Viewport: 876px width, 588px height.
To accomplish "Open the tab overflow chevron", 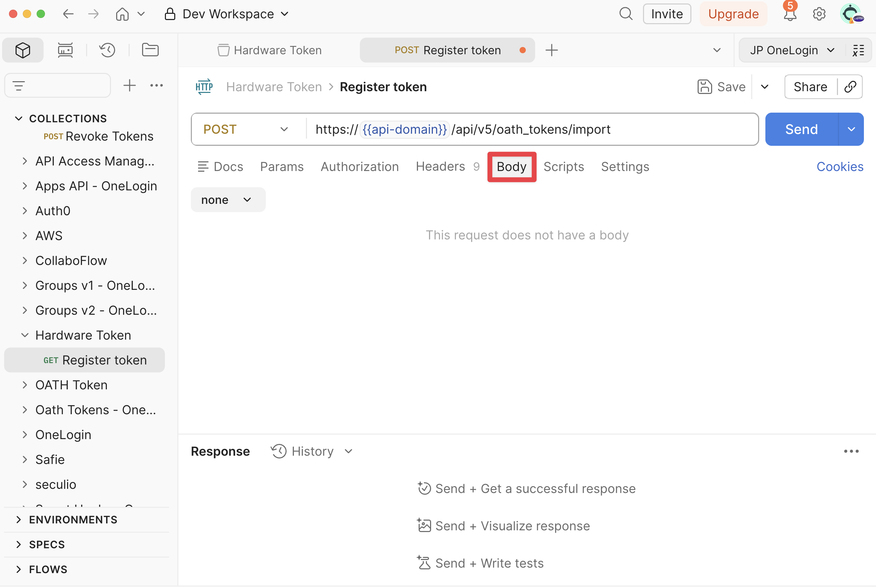I will tap(717, 50).
